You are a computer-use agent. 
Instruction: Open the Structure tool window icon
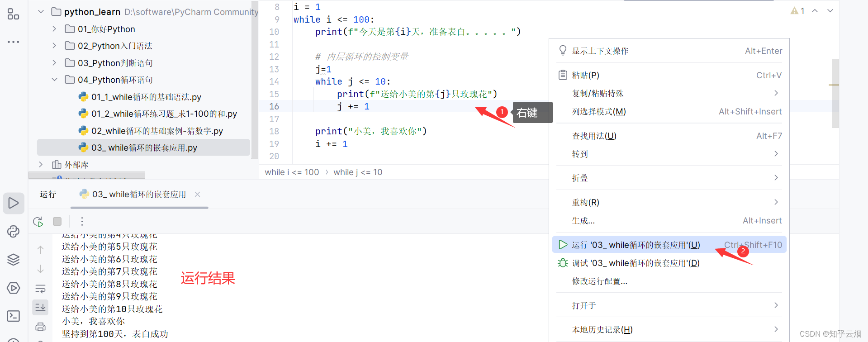(x=13, y=14)
